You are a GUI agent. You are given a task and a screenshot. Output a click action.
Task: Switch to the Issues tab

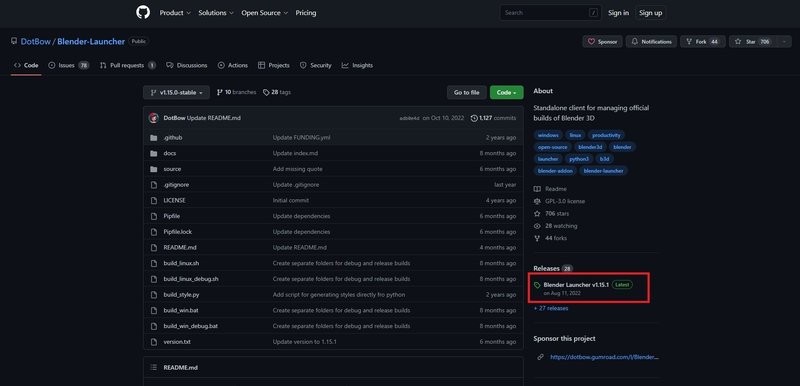pyautogui.click(x=68, y=65)
